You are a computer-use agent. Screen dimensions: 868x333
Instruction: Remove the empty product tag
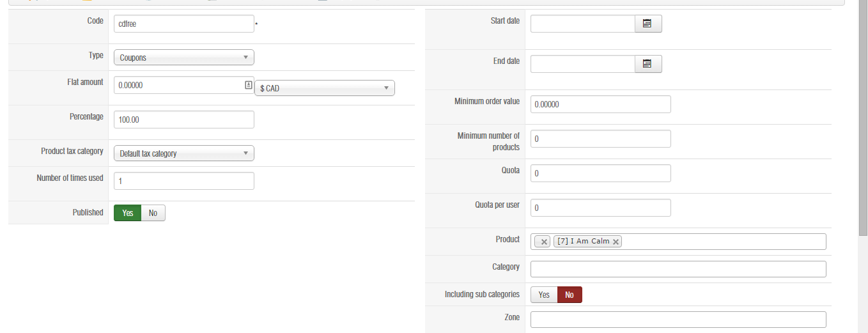[543, 242]
